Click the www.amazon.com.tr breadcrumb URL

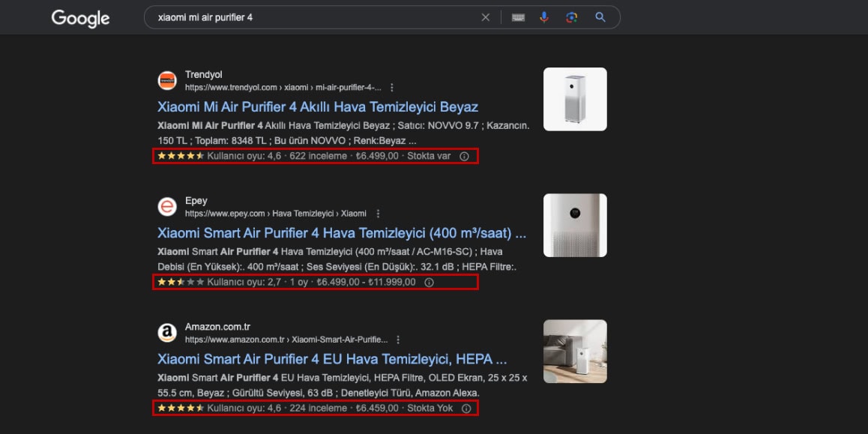[286, 340]
